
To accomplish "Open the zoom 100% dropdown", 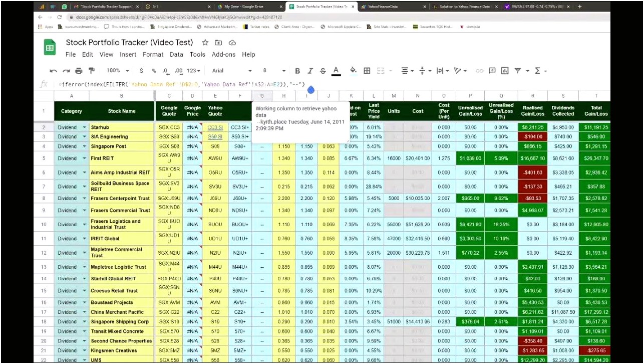I will click(x=118, y=71).
